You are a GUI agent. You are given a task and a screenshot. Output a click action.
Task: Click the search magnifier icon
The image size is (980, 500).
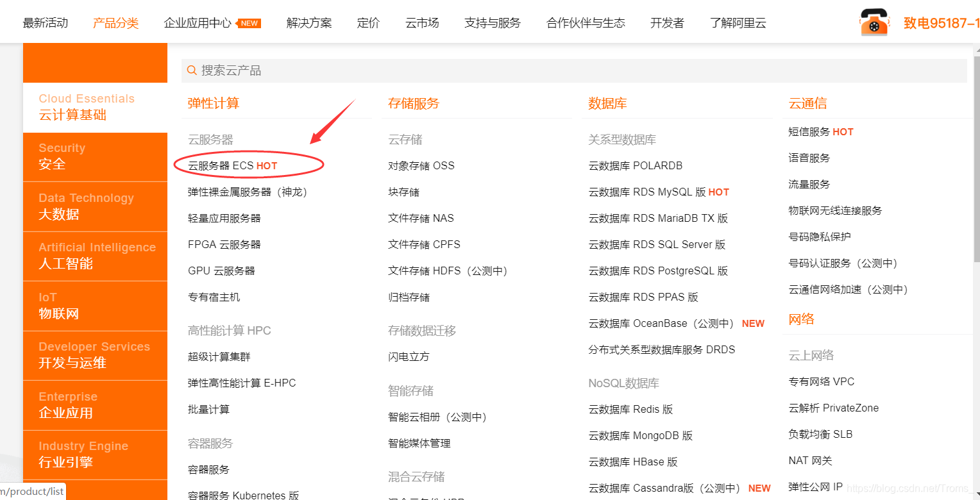192,71
